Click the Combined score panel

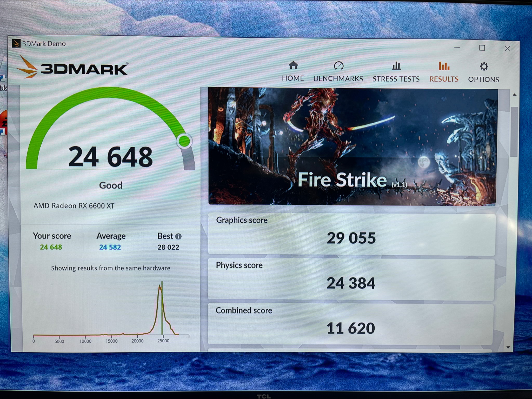click(350, 325)
